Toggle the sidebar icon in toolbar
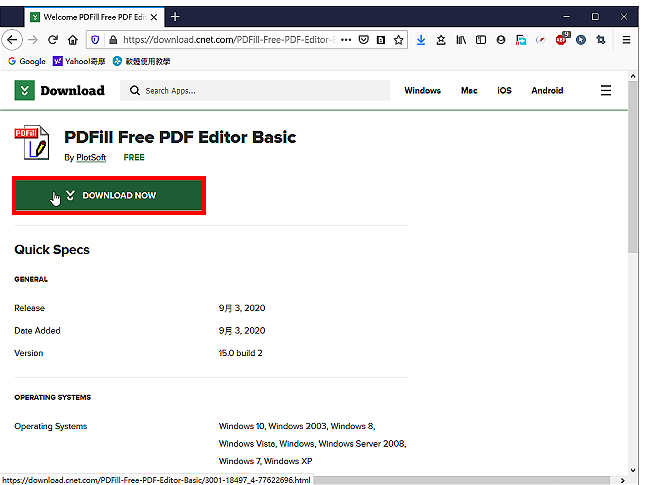 pyautogui.click(x=481, y=40)
